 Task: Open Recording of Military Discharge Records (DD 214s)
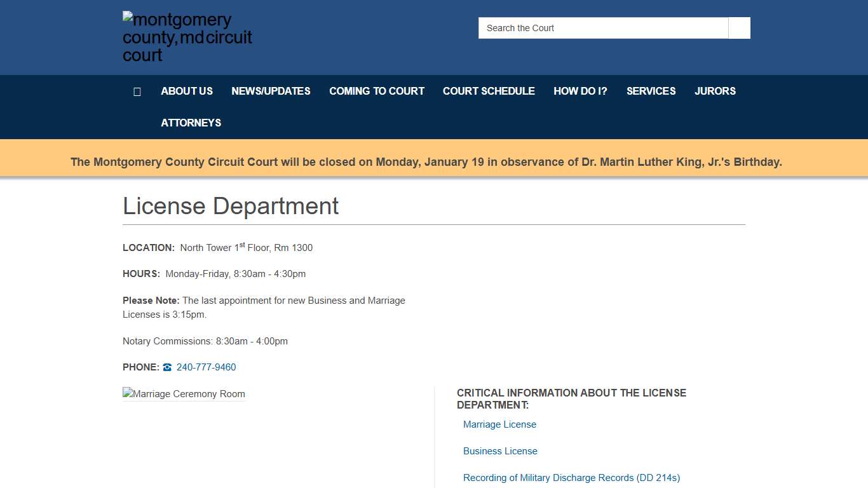[571, 478]
